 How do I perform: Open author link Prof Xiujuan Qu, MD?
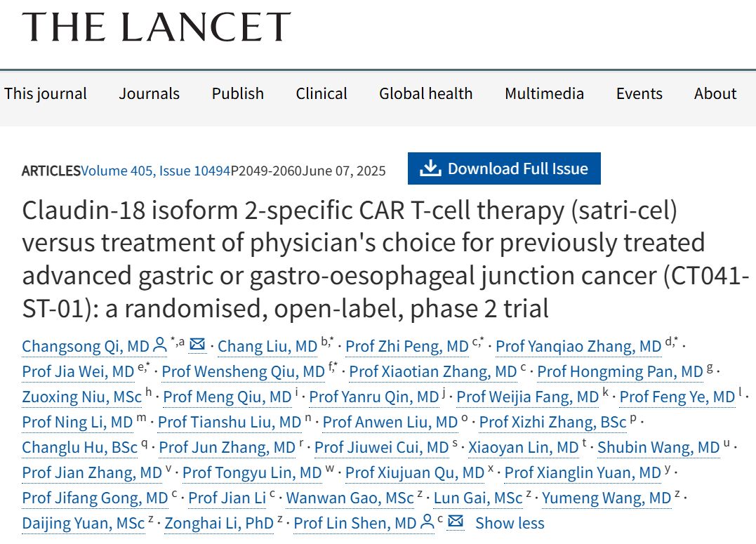point(415,472)
